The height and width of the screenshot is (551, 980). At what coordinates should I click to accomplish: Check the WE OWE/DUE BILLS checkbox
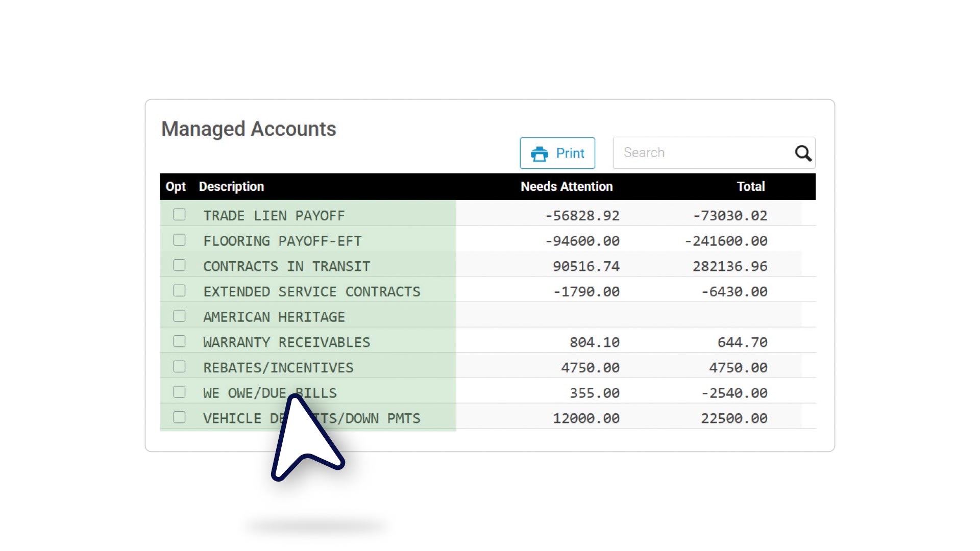(179, 392)
